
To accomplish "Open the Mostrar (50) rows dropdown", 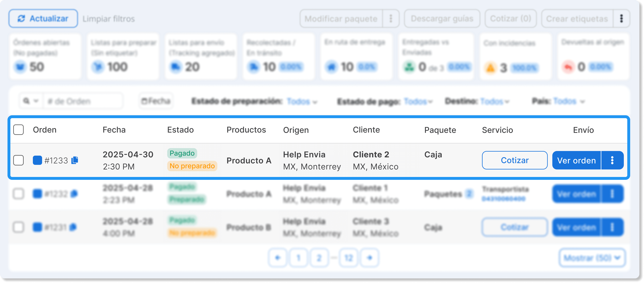I will click(592, 257).
